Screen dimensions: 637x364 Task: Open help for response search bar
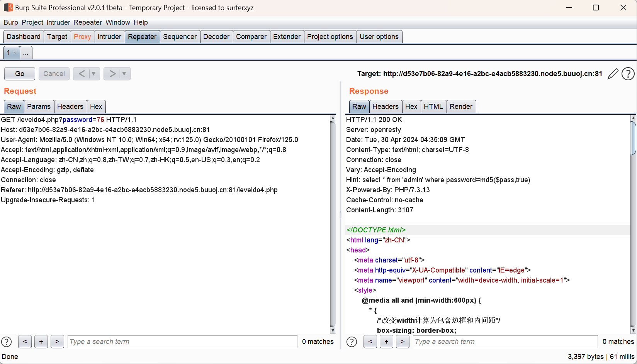point(352,342)
